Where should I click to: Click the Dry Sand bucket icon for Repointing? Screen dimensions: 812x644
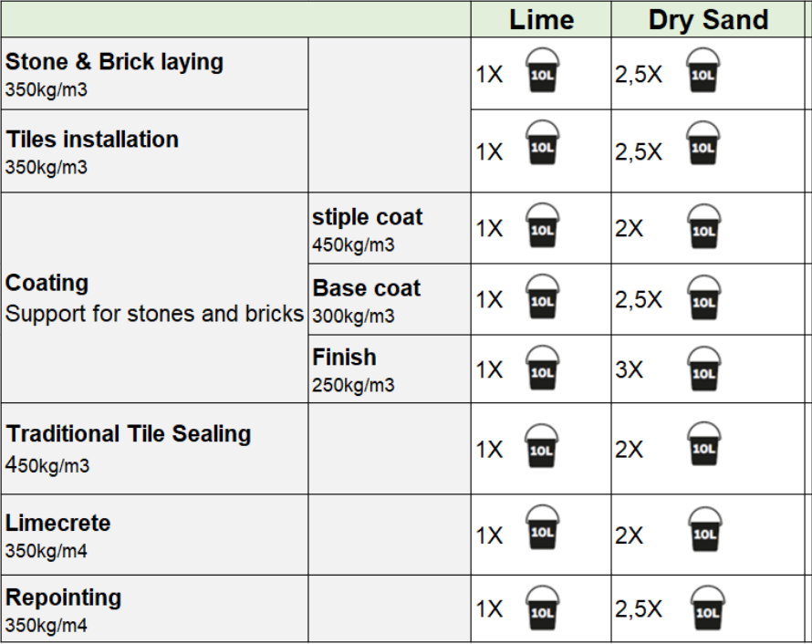pyautogui.click(x=707, y=608)
